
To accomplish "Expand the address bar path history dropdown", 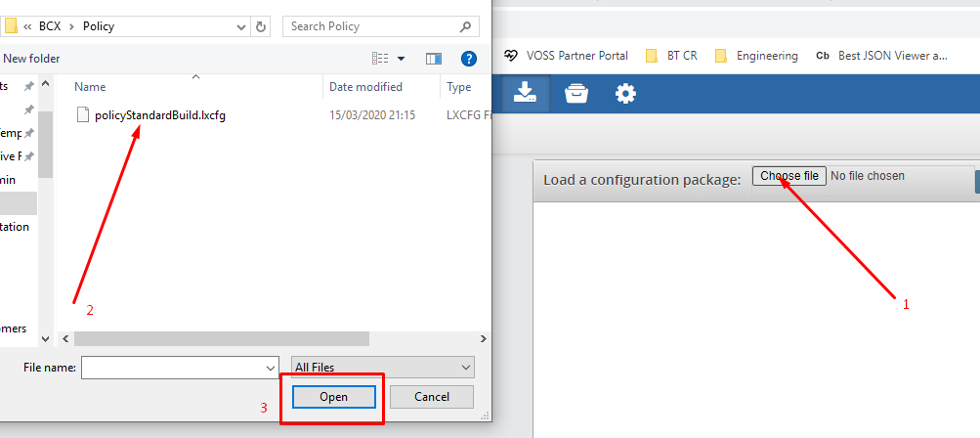I will coord(238,26).
